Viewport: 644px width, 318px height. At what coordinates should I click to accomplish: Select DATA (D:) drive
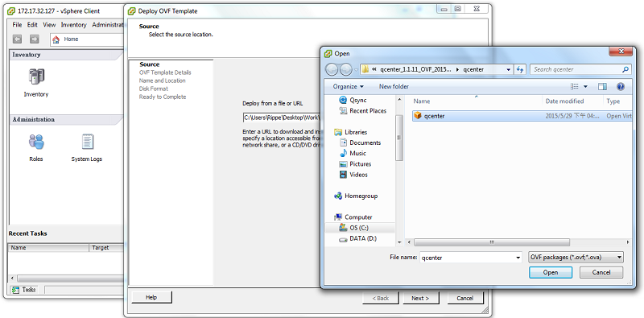pos(357,238)
